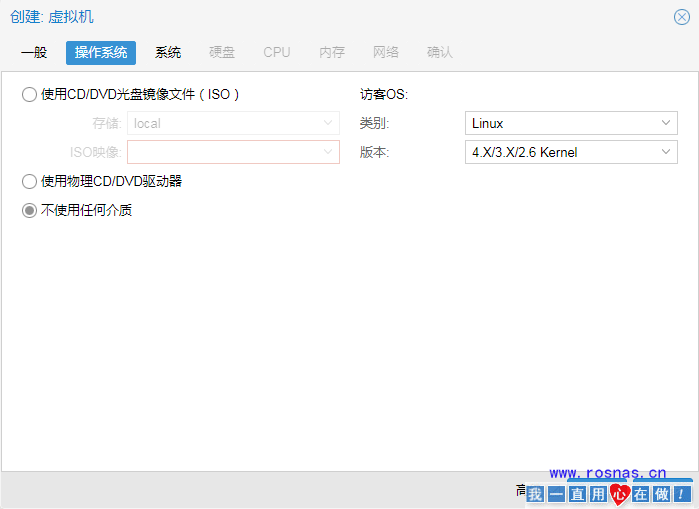Open the 版本 4.X/3.X/2.6 Kernel dropdown
The image size is (699, 509).
[571, 152]
